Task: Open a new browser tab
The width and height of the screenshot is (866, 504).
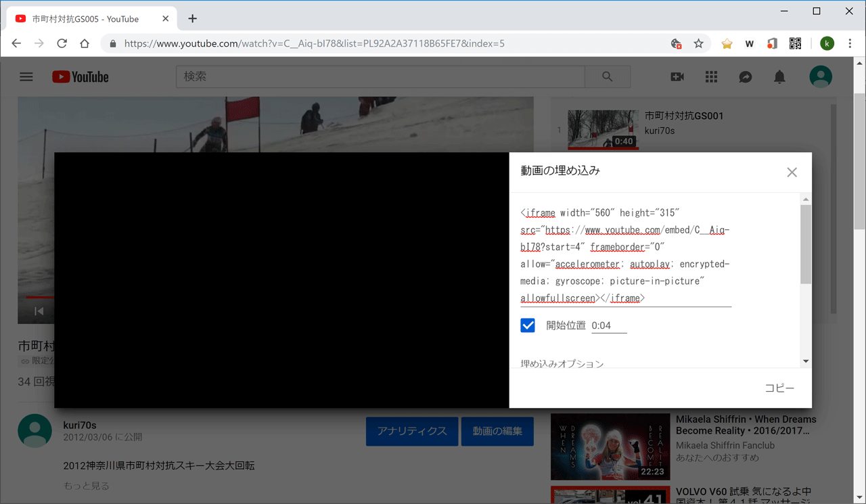Action: pos(192,19)
